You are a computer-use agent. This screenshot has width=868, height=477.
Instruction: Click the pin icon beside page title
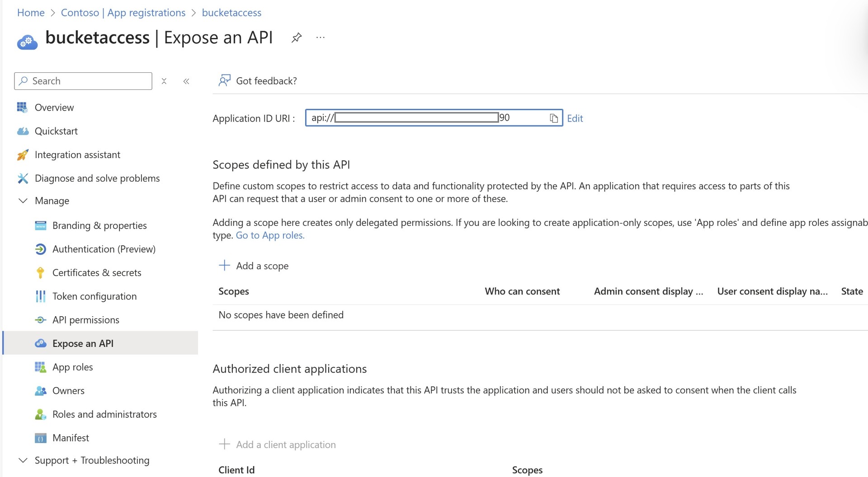(x=297, y=37)
